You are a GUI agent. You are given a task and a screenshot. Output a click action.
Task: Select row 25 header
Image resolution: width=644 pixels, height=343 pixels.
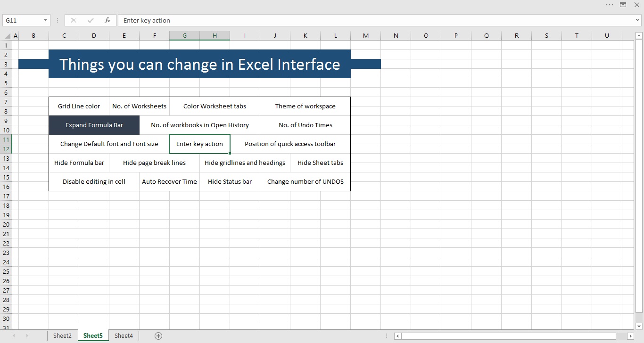pos(6,271)
